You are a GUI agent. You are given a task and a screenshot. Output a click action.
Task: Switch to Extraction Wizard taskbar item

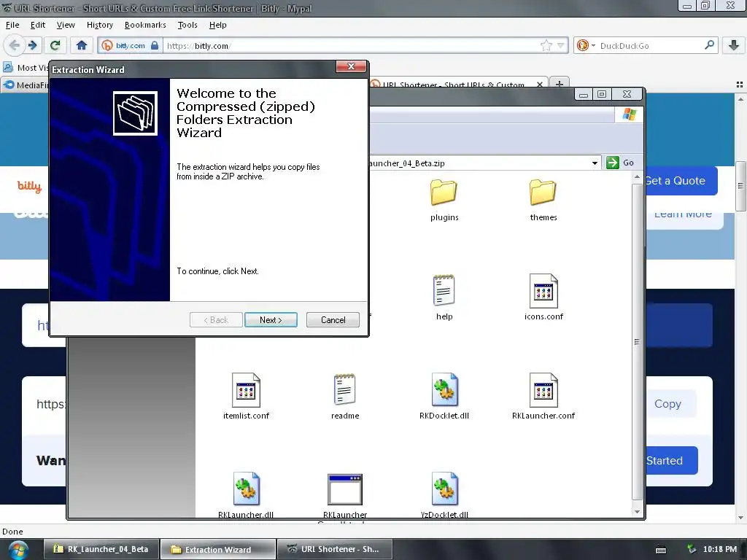pyautogui.click(x=217, y=549)
